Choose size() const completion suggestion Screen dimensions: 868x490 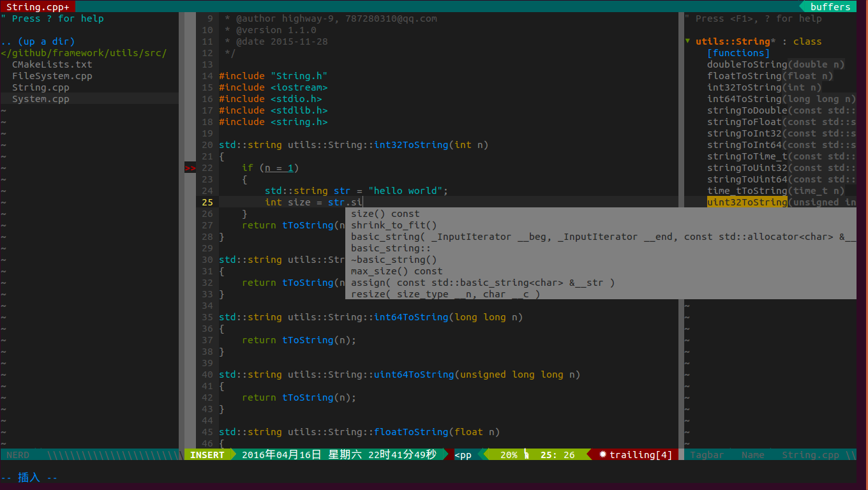pyautogui.click(x=385, y=214)
